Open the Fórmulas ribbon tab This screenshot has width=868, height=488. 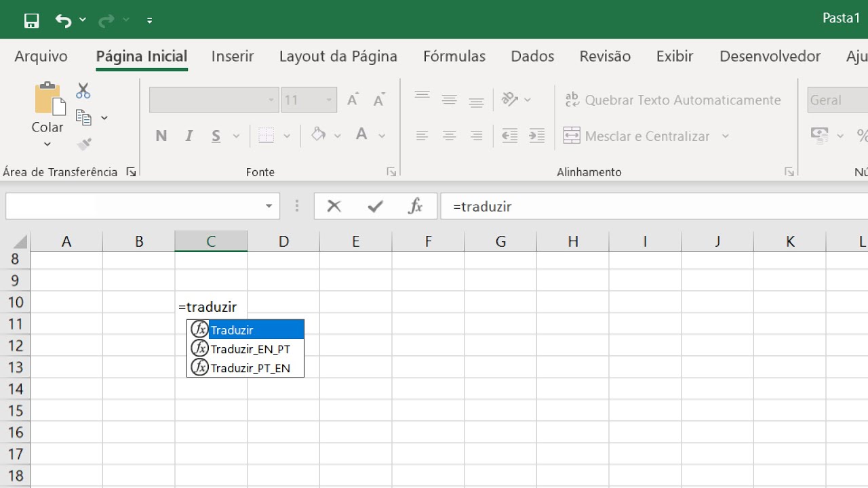pos(454,56)
